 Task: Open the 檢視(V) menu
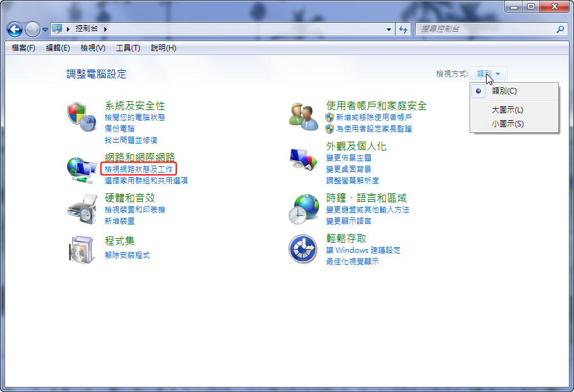[x=93, y=48]
